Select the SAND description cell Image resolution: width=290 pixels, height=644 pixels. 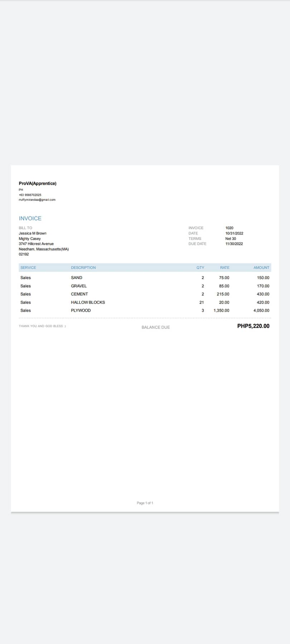77,278
